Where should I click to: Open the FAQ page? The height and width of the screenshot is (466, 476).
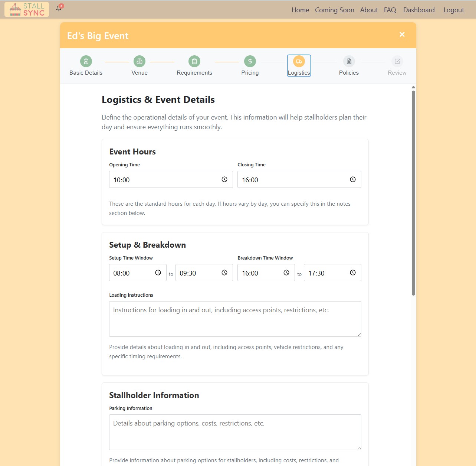click(x=390, y=10)
